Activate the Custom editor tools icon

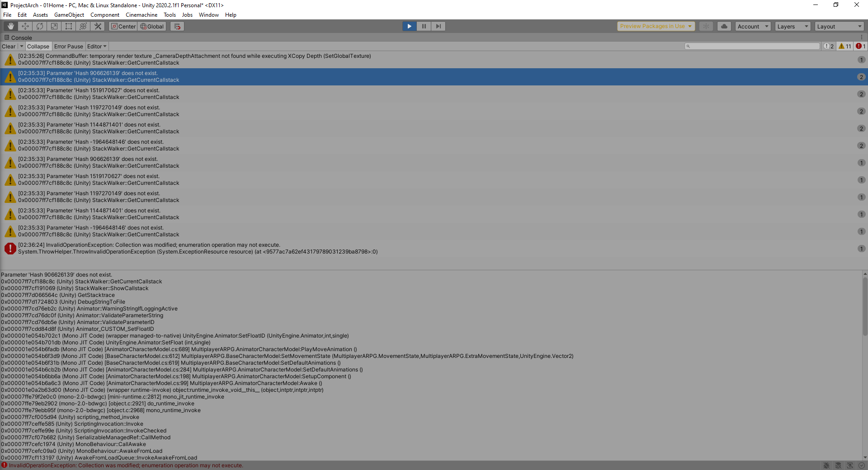tap(98, 26)
